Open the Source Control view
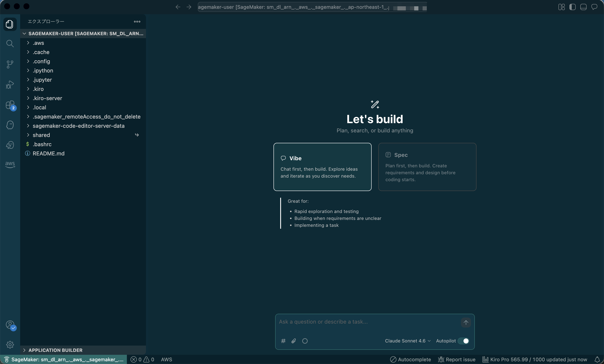This screenshot has width=604, height=364. (x=10, y=64)
